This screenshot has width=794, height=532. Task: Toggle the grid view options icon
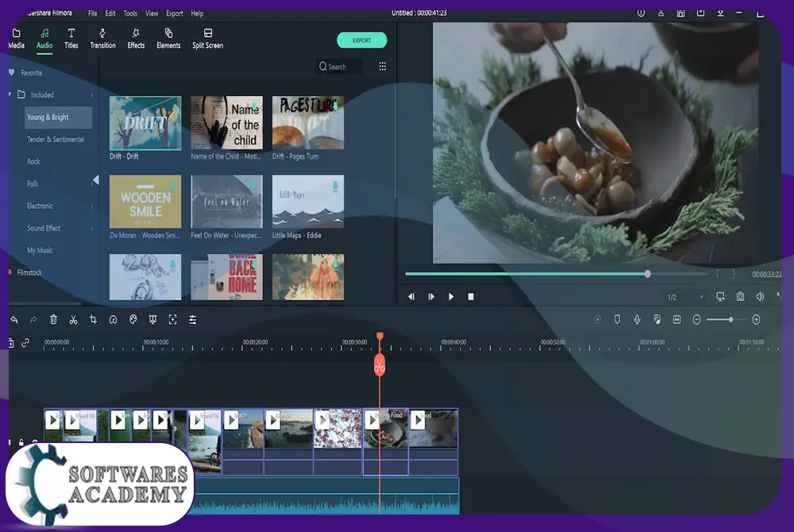(x=383, y=67)
